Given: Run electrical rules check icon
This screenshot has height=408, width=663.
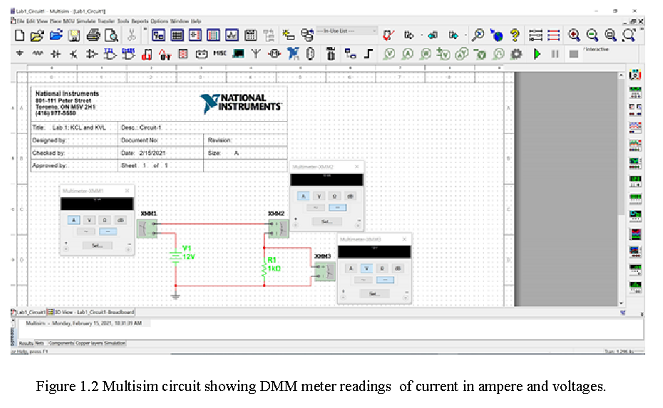Looking at the screenshot, I should click(x=388, y=35).
